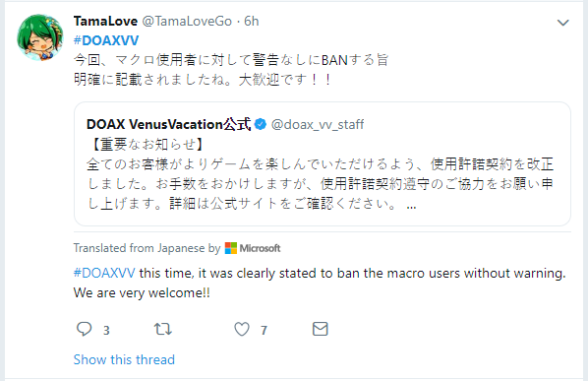588x381 pixels.
Task: Open the quoted DOAX VenusVacation公式 tweet name
Action: [x=168, y=124]
